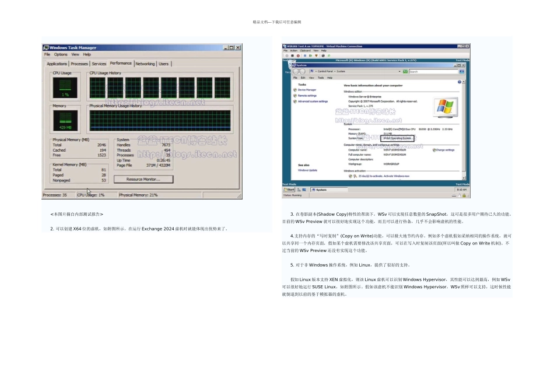The height and width of the screenshot is (392, 554).
Task: Open the Edit menu in System window
Action: click(303, 78)
